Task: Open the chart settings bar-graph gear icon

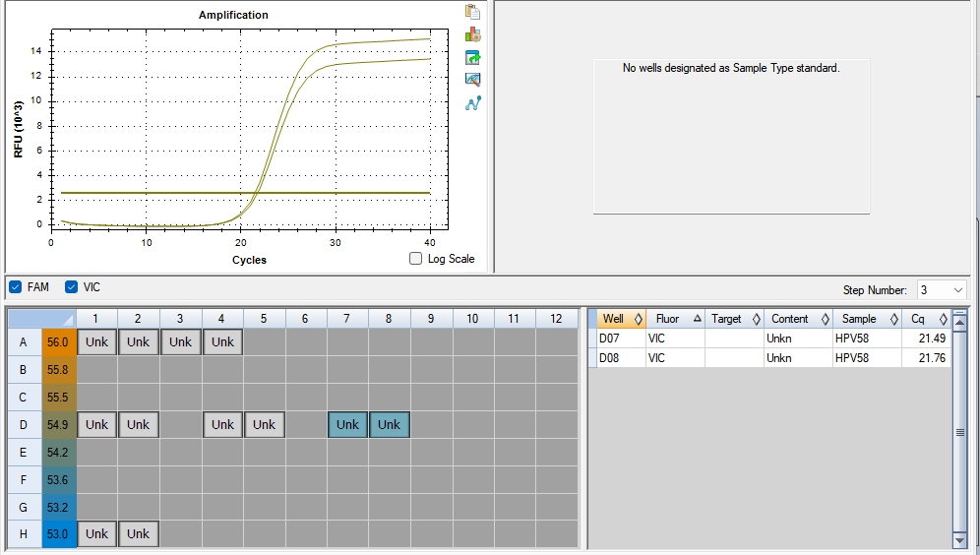Action: [472, 34]
